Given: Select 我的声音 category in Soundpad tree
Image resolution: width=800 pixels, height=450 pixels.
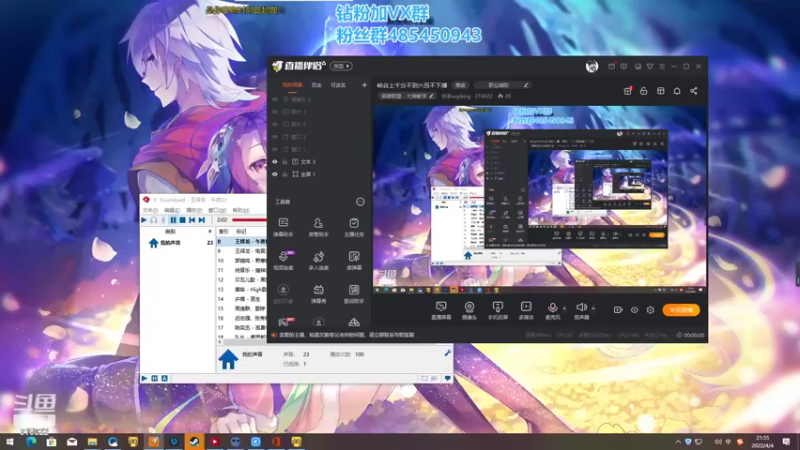Looking at the screenshot, I should pos(170,243).
